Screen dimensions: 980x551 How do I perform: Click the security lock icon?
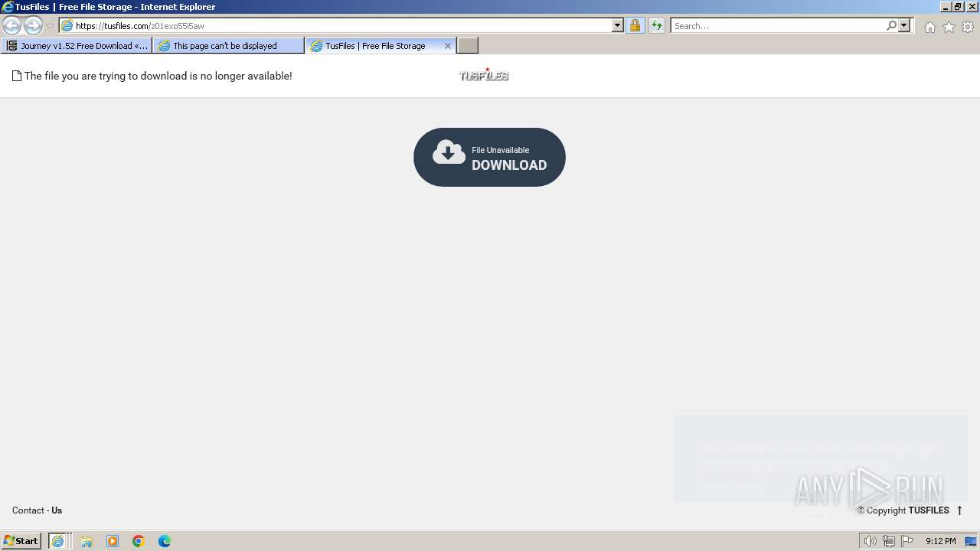pyautogui.click(x=635, y=25)
